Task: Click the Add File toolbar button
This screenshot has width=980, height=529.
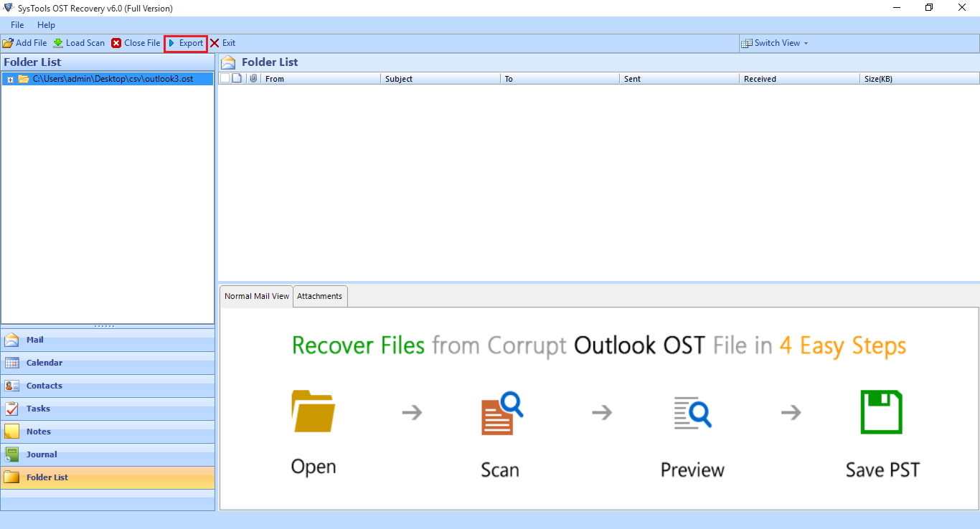Action: [25, 43]
